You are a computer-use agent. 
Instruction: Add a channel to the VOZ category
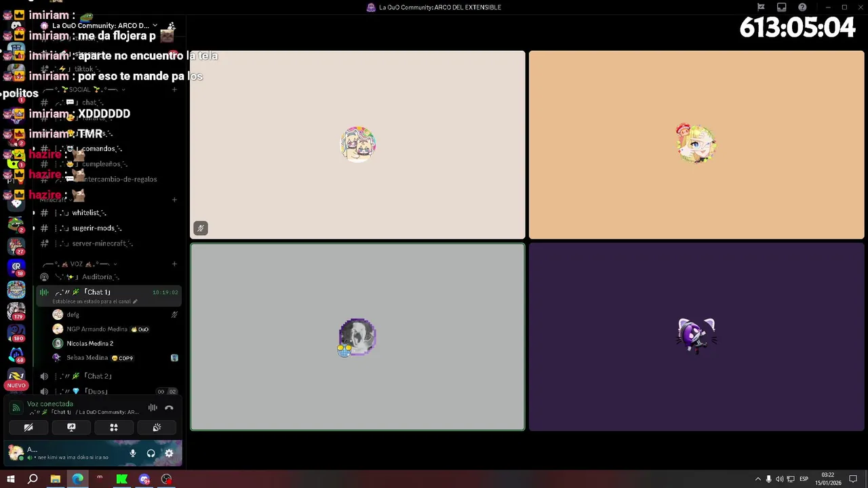coord(174,264)
